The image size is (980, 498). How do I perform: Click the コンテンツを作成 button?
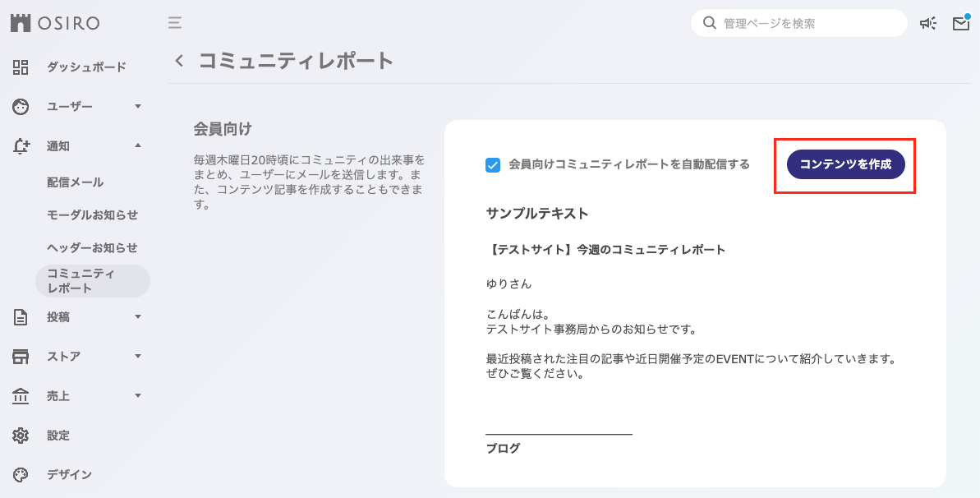click(x=845, y=164)
